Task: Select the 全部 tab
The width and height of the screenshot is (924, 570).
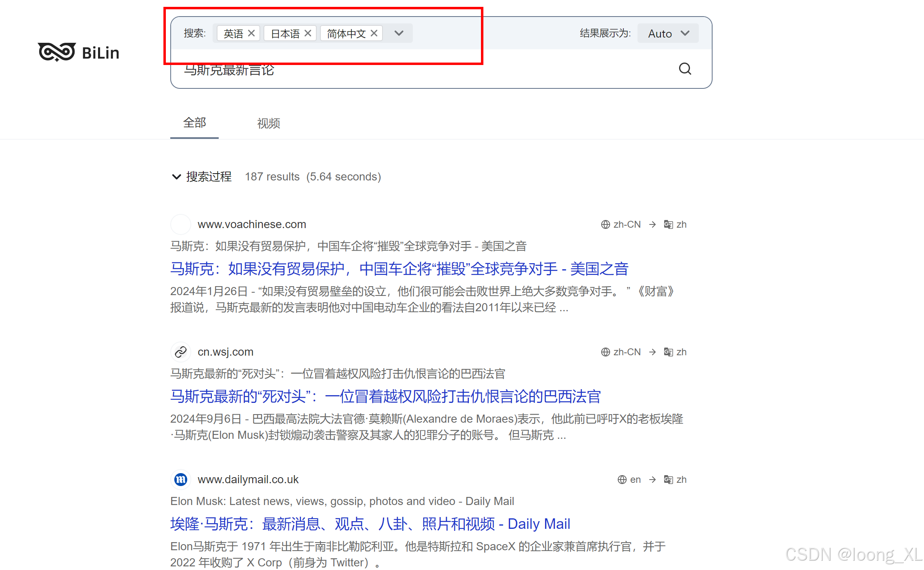Action: [x=194, y=123]
